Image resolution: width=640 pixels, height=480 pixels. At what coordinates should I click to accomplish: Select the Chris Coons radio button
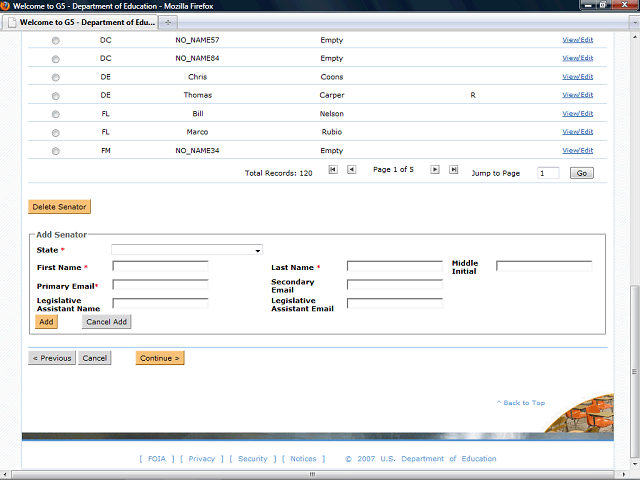coord(55,78)
